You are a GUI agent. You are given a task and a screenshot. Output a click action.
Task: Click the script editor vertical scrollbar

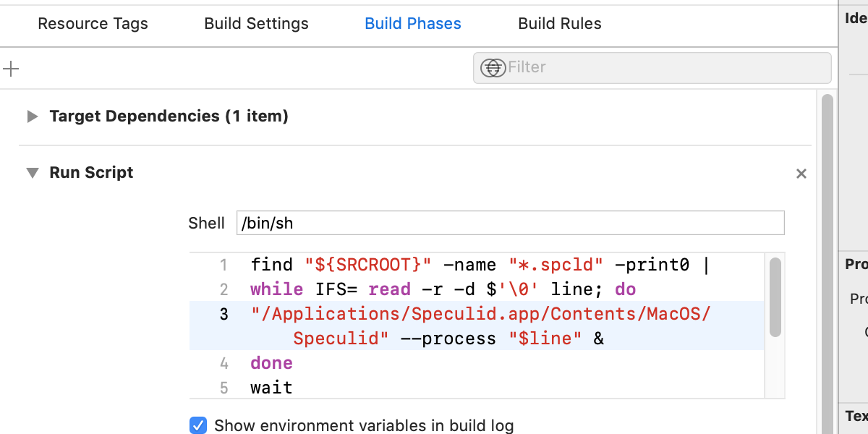pos(775,297)
